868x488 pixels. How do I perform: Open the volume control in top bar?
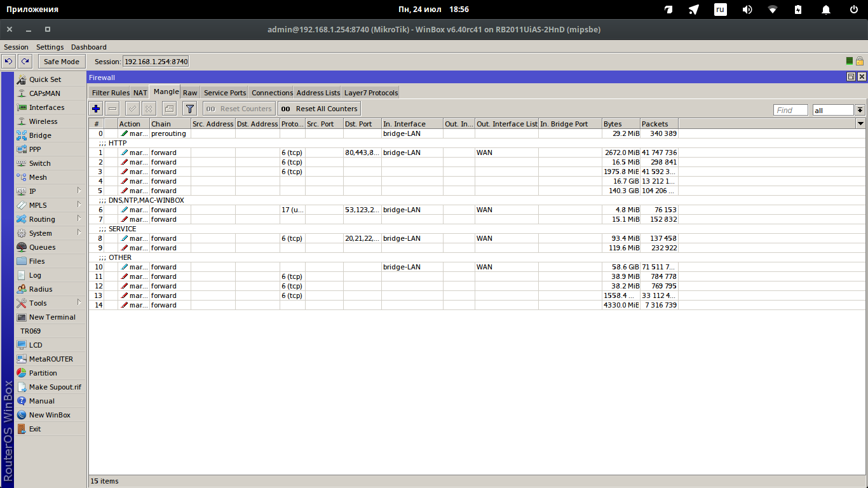click(747, 10)
